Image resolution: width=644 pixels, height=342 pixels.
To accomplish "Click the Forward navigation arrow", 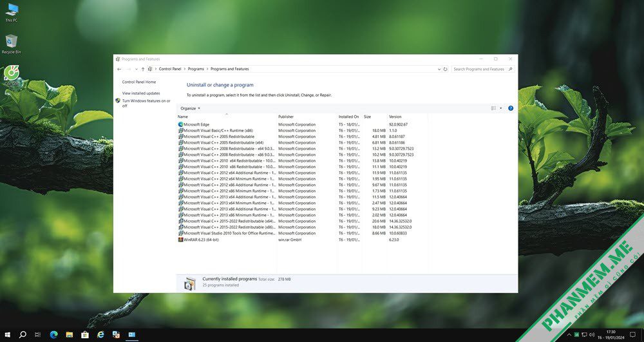I will click(x=129, y=69).
